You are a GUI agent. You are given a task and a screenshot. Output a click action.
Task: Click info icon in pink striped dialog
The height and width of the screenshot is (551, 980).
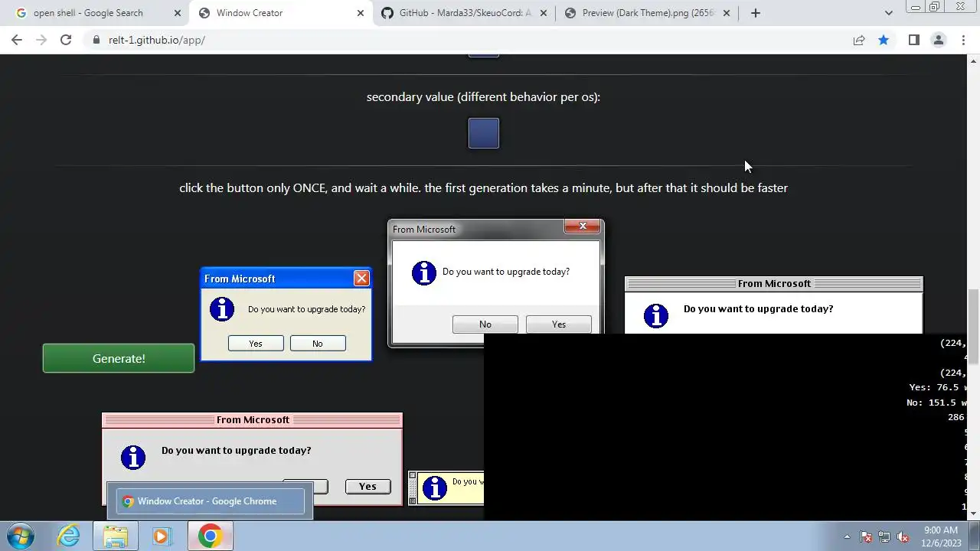[x=133, y=457]
